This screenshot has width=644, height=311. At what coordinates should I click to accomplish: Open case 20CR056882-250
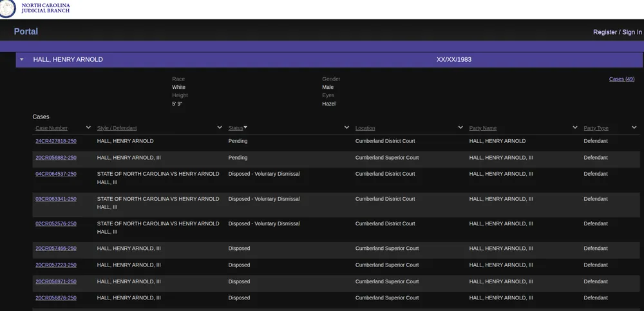coord(56,158)
